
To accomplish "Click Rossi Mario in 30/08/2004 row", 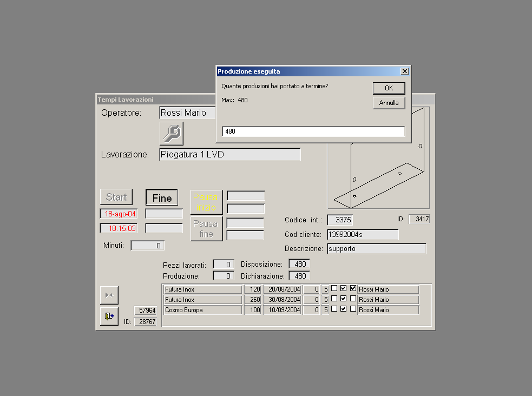I will [388, 300].
